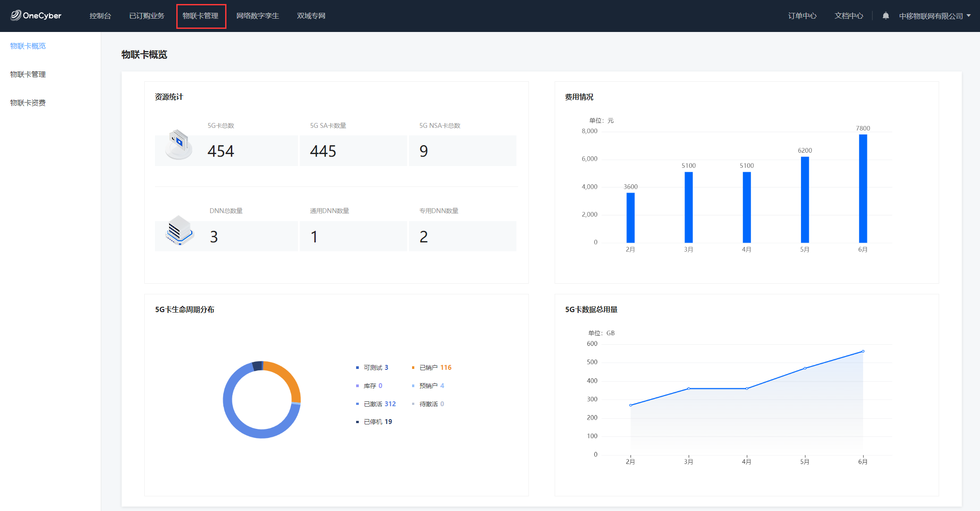Click the OneCyber logo icon
980x511 pixels.
coord(16,16)
